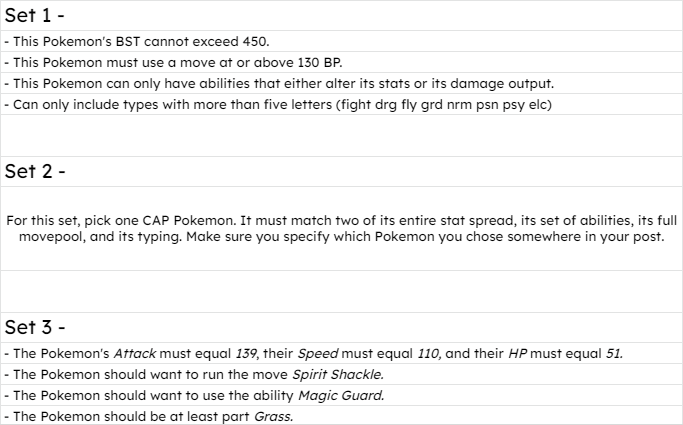Viewport: 683px width, 425px height.
Task: Click the italic word Grass
Action: [273, 416]
